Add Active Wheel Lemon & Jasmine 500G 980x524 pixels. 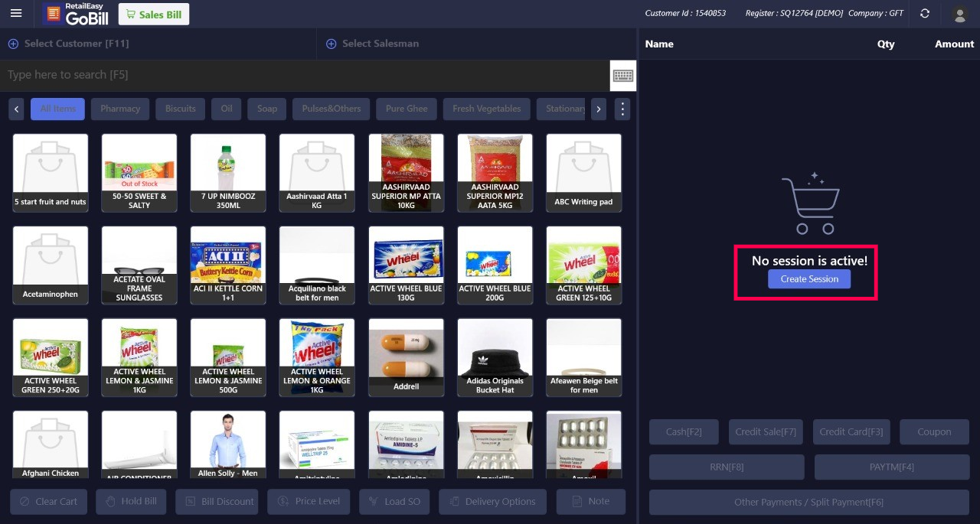click(228, 358)
